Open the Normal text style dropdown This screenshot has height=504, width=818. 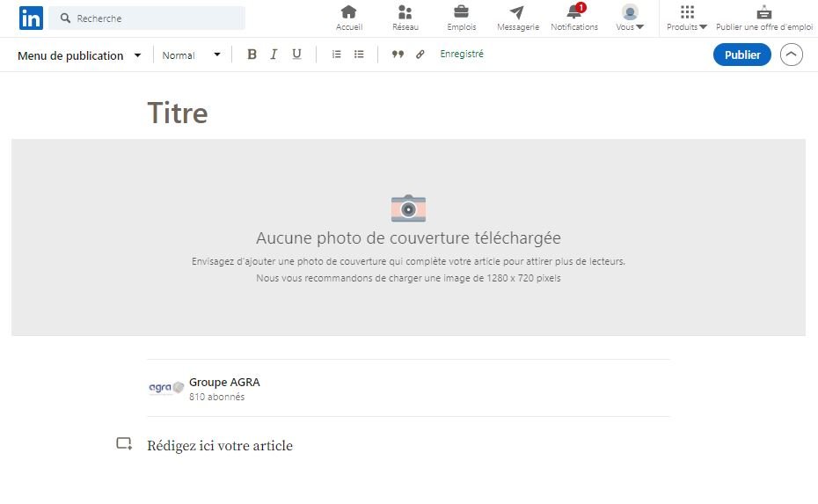coord(191,55)
